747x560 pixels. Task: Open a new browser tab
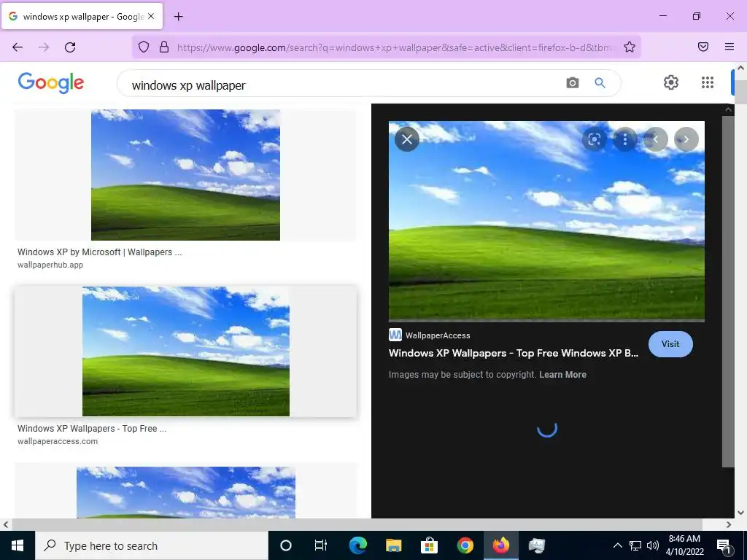pos(178,17)
